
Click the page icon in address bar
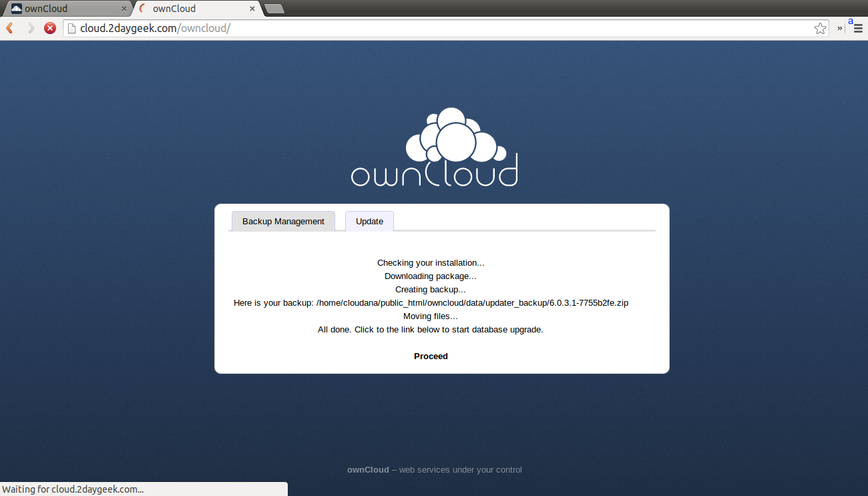click(x=71, y=28)
